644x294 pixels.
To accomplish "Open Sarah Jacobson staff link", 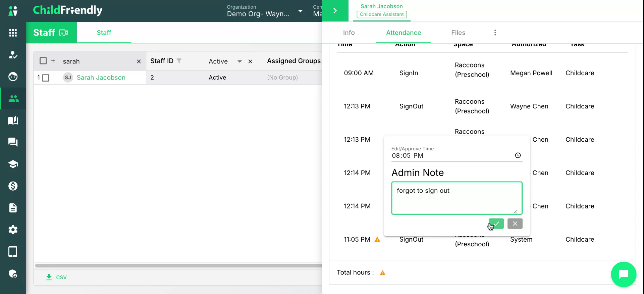I will pyautogui.click(x=101, y=78).
